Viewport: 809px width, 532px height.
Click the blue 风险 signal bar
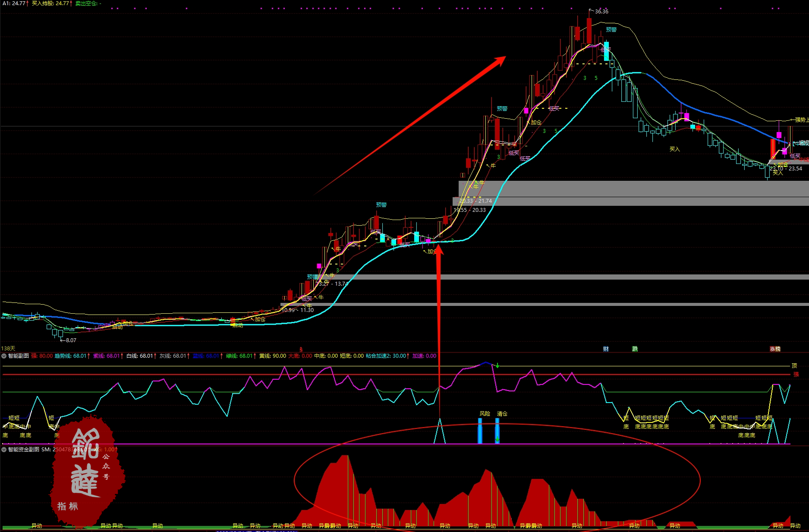point(480,430)
